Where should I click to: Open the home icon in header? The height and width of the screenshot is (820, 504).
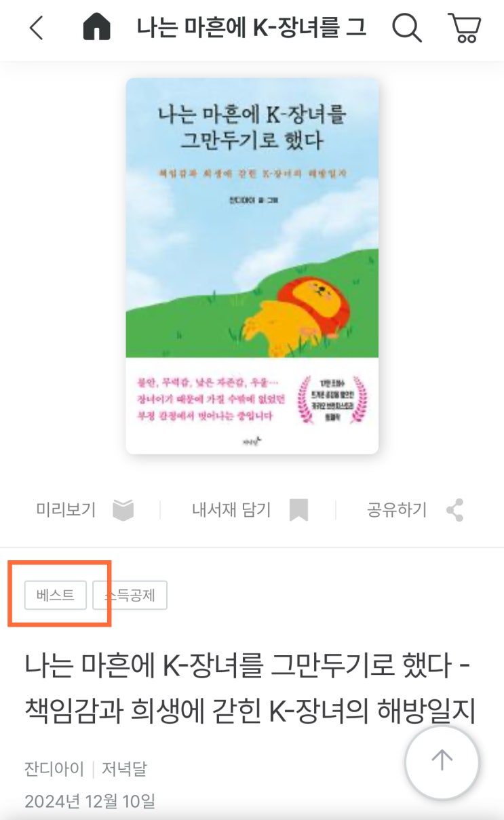96,28
